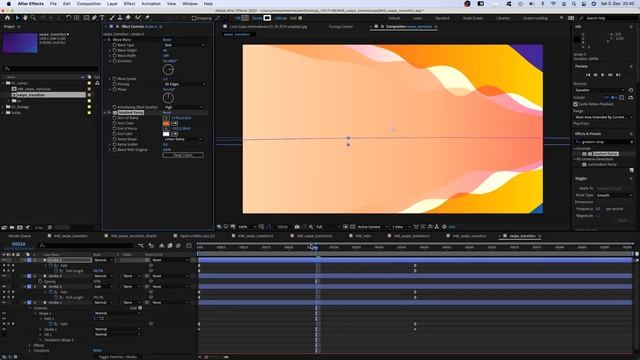
Task: Open the Active Camera view dropdown
Action: point(371,227)
